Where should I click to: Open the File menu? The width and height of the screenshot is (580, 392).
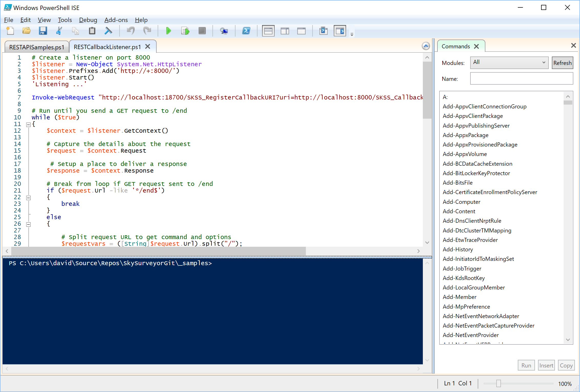coord(9,20)
